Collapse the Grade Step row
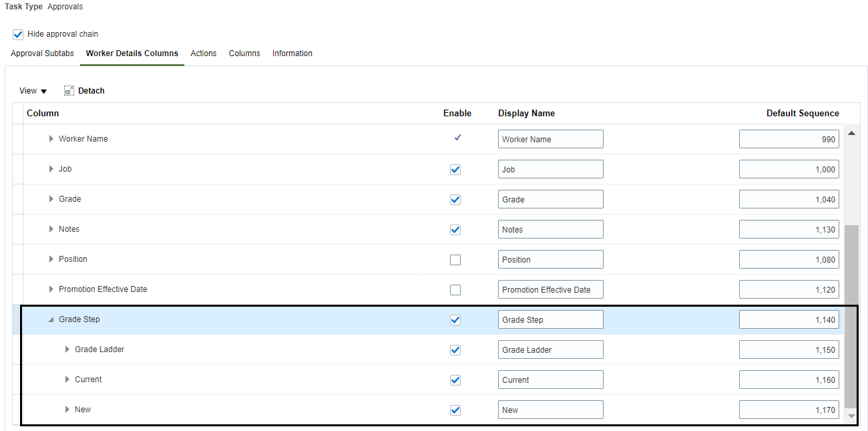The height and width of the screenshot is (431, 868). coord(51,319)
